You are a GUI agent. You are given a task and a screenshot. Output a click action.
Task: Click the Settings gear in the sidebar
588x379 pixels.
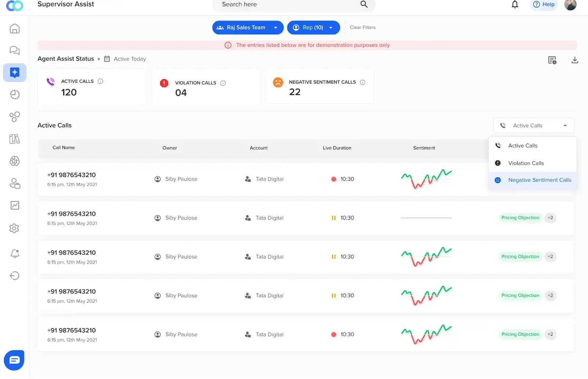pos(14,228)
